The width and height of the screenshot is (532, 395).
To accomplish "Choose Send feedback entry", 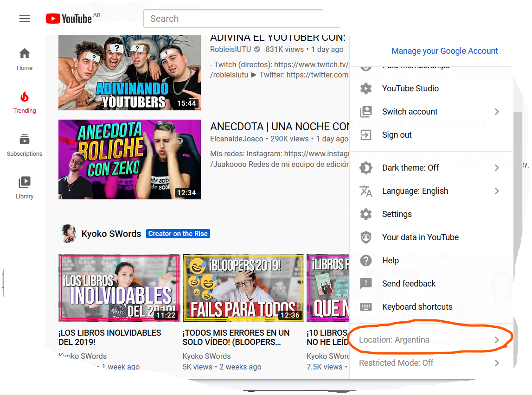I will 431,283.
